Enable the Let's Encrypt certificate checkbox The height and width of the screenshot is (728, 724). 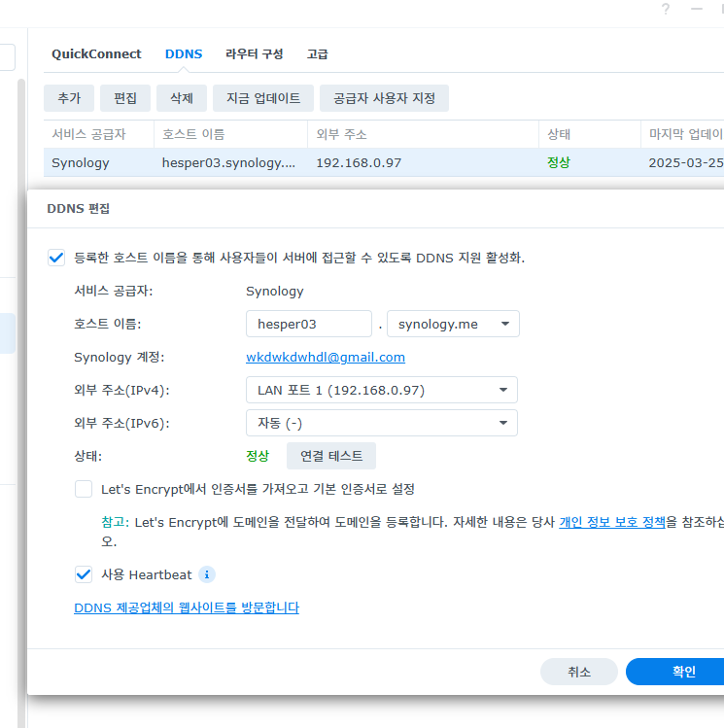84,489
